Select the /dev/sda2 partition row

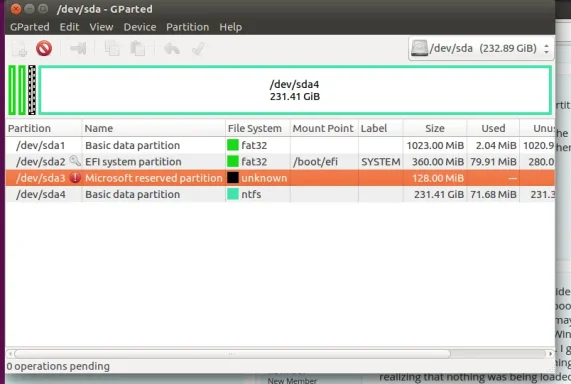click(x=280, y=161)
